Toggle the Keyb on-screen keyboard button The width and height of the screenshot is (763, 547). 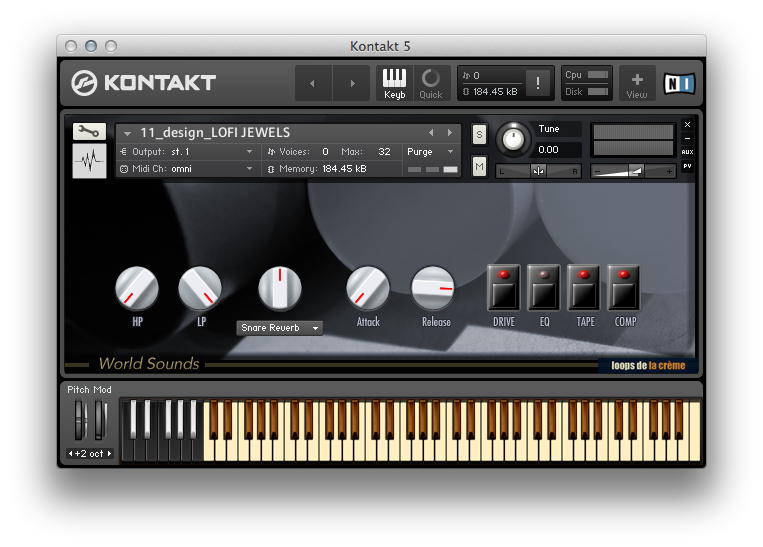pos(394,83)
